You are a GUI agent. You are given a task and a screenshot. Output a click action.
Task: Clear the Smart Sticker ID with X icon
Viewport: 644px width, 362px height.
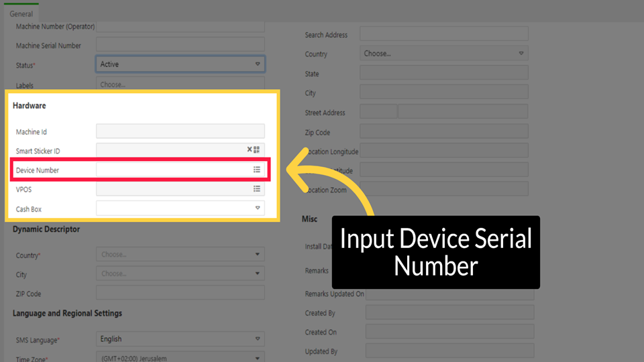[x=250, y=150]
